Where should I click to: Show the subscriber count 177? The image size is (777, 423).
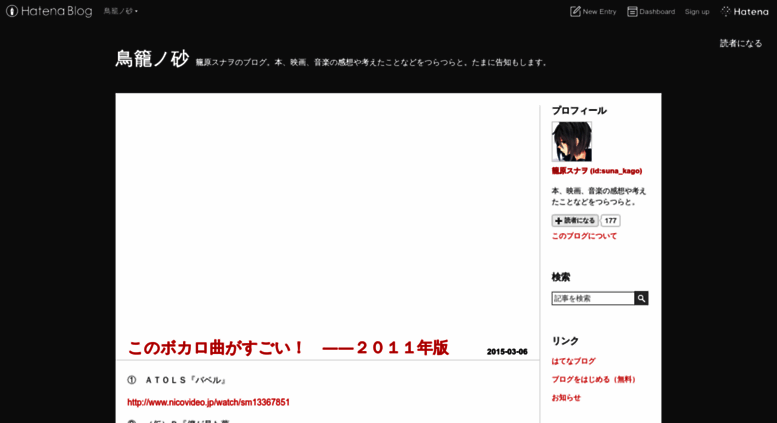point(610,220)
